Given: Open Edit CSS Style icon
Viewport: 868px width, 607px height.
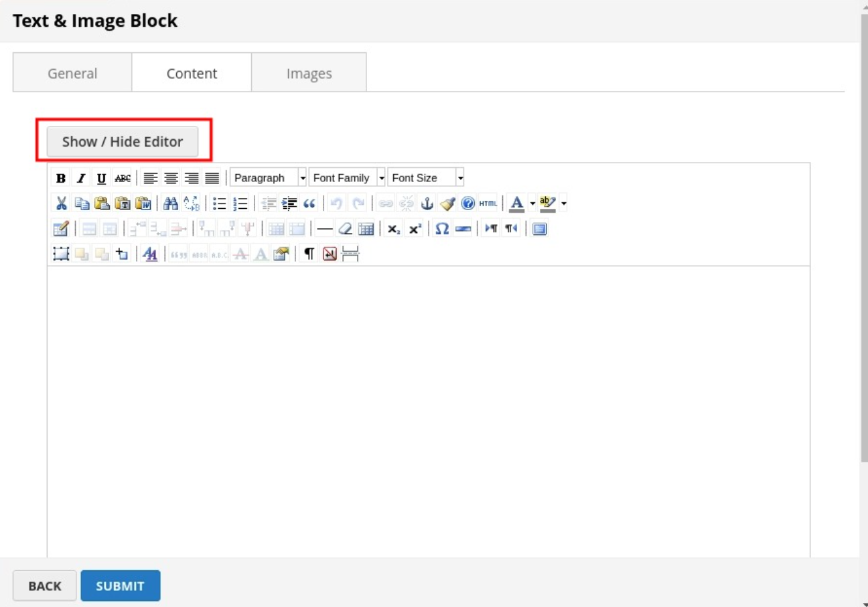Looking at the screenshot, I should pos(150,254).
